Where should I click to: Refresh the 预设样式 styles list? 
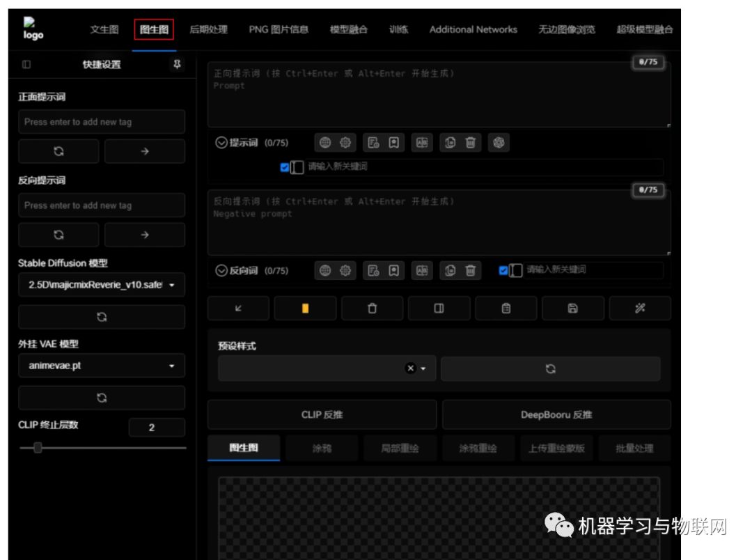point(551,368)
